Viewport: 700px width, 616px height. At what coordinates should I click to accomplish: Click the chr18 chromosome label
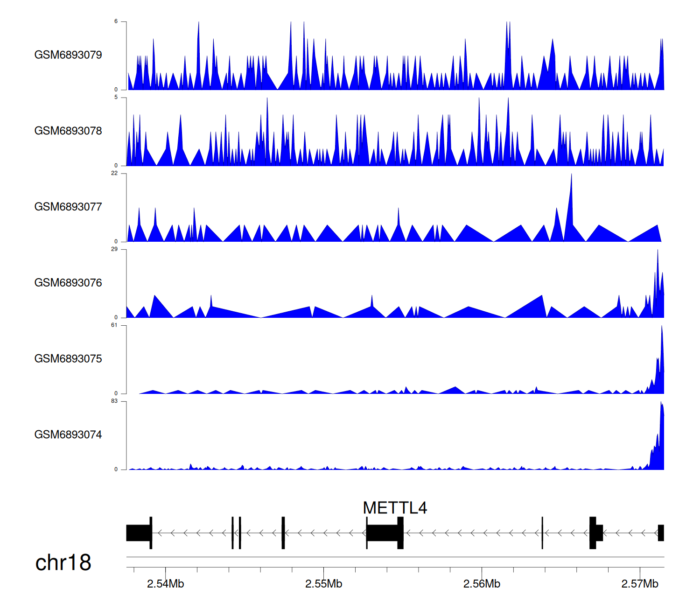63,563
